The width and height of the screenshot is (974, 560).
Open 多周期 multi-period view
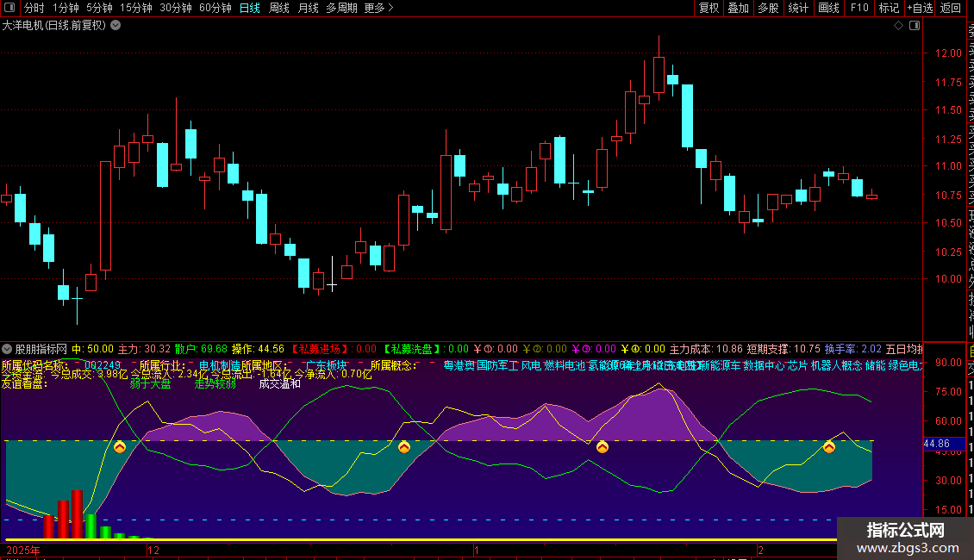pos(341,8)
